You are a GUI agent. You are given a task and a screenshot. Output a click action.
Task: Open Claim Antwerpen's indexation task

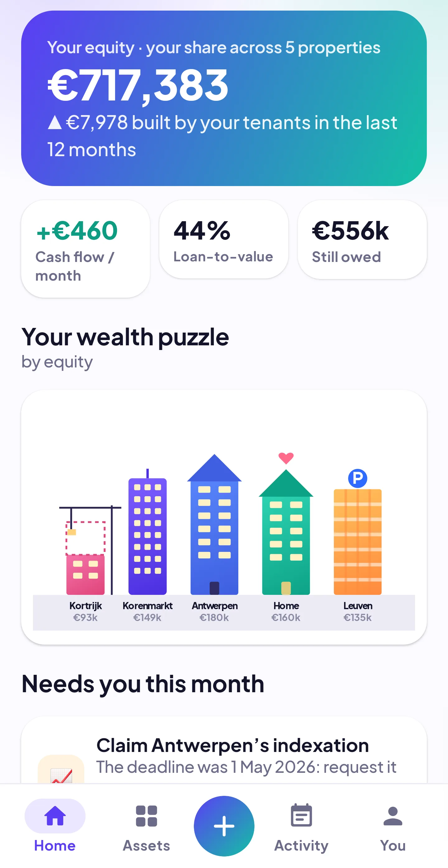pos(224,751)
